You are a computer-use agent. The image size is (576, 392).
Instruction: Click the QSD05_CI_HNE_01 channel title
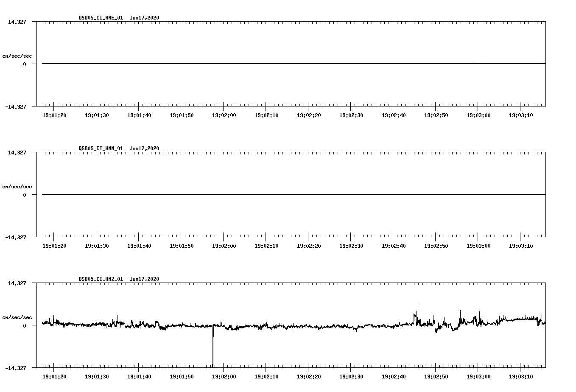point(101,18)
